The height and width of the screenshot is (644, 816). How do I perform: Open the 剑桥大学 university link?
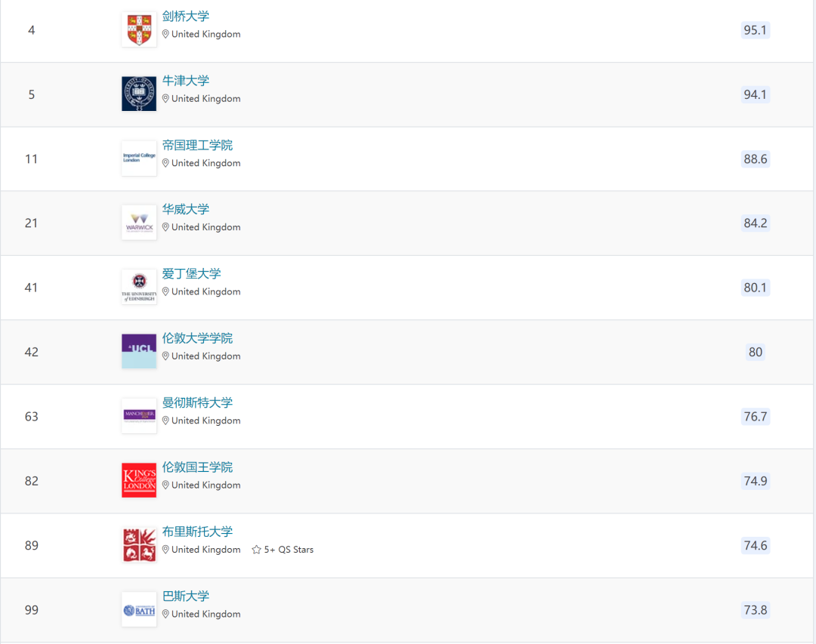pyautogui.click(x=186, y=16)
